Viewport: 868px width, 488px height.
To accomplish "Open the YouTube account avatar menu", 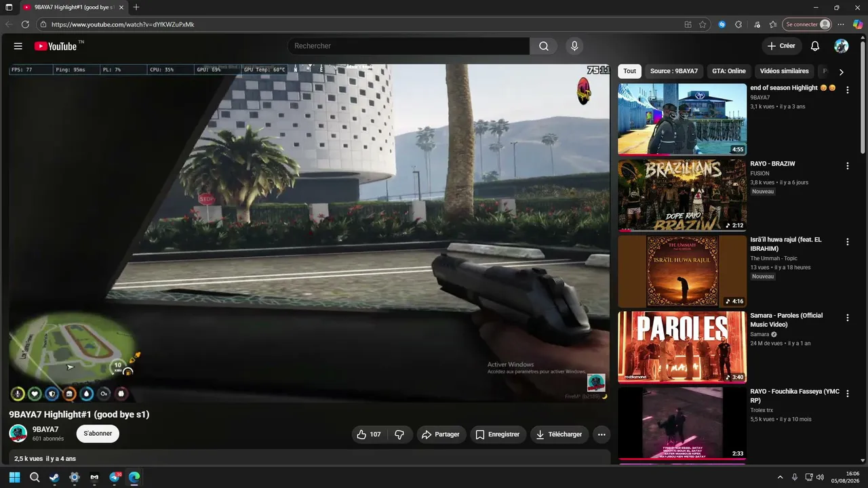I will pos(842,46).
